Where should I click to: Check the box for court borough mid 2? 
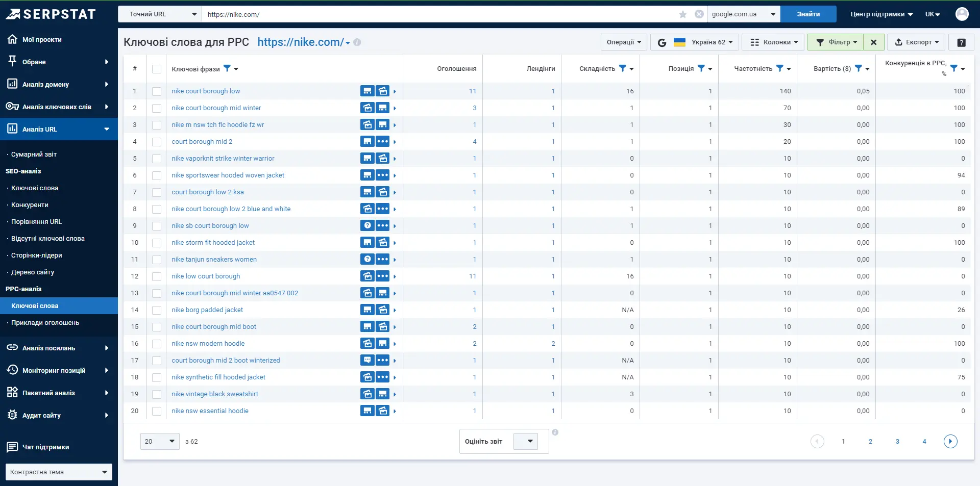157,142
